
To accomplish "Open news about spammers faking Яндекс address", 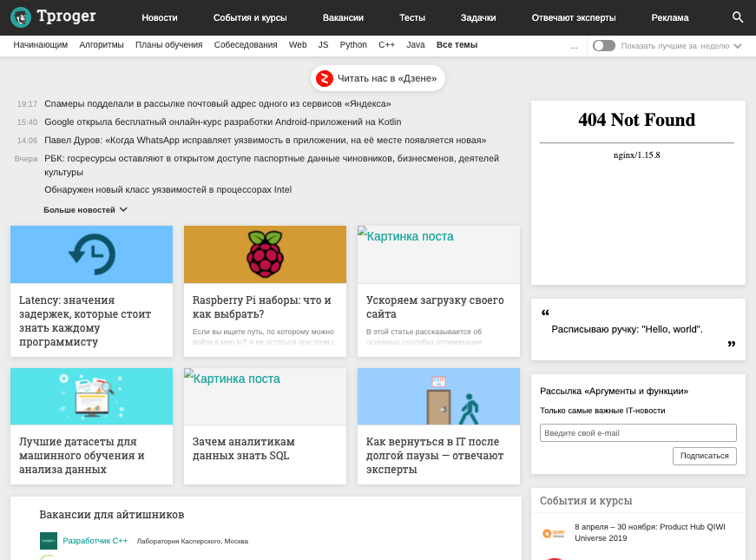I will [x=218, y=103].
